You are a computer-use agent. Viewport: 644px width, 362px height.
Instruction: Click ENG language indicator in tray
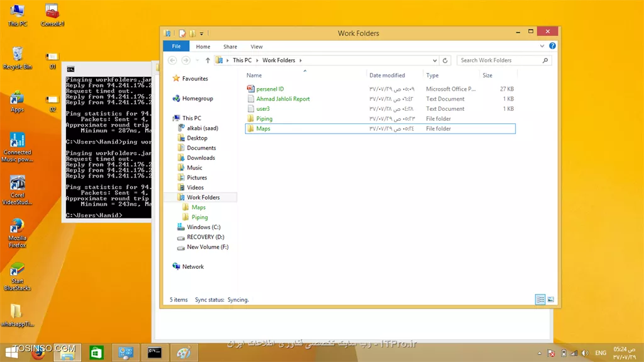[601, 353]
